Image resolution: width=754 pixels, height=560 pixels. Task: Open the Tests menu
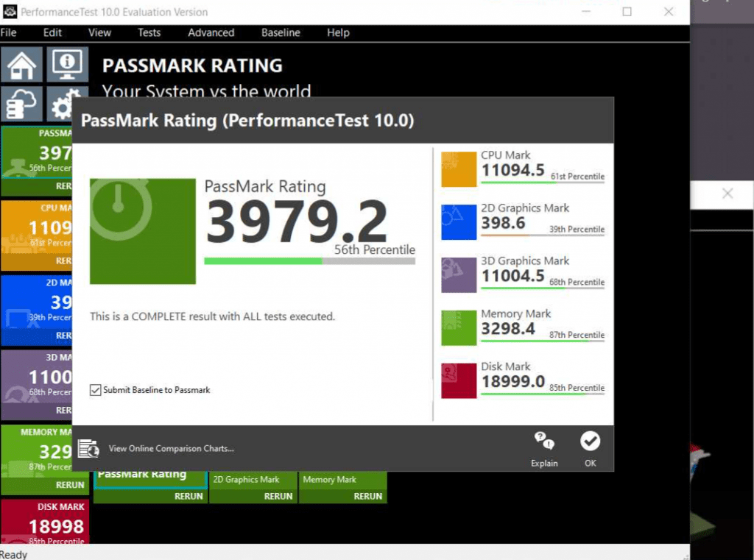click(149, 32)
